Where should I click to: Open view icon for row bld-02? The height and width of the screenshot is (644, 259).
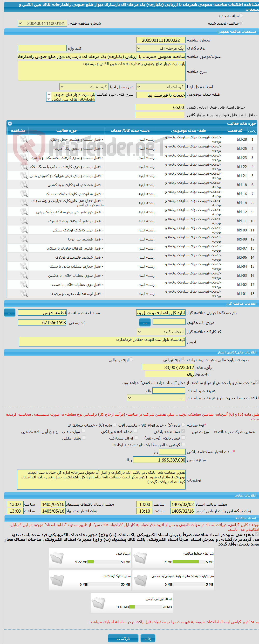tap(24, 285)
